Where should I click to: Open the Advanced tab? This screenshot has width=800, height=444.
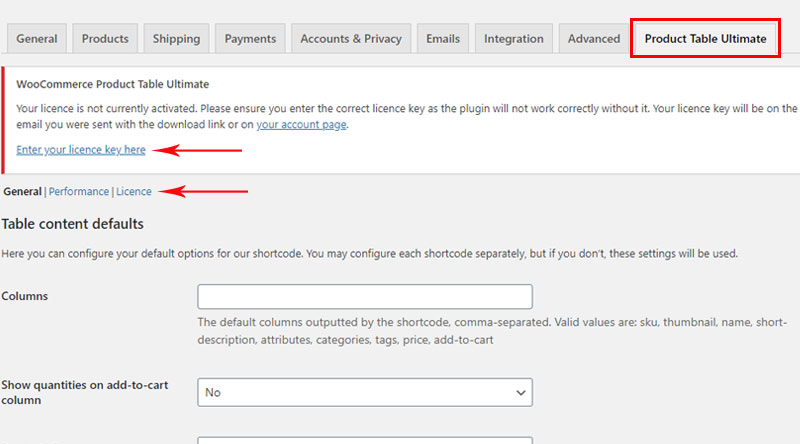[594, 38]
